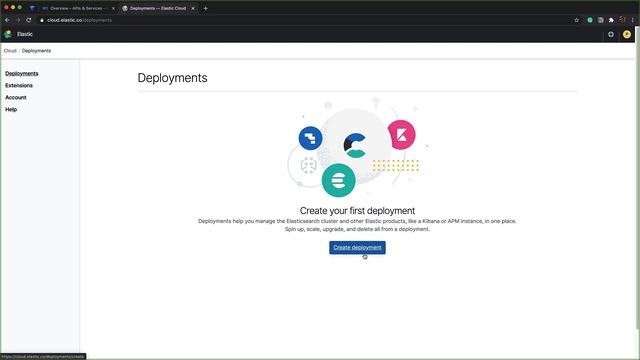
Task: Click the Deployments breadcrumb
Action: coord(36,51)
